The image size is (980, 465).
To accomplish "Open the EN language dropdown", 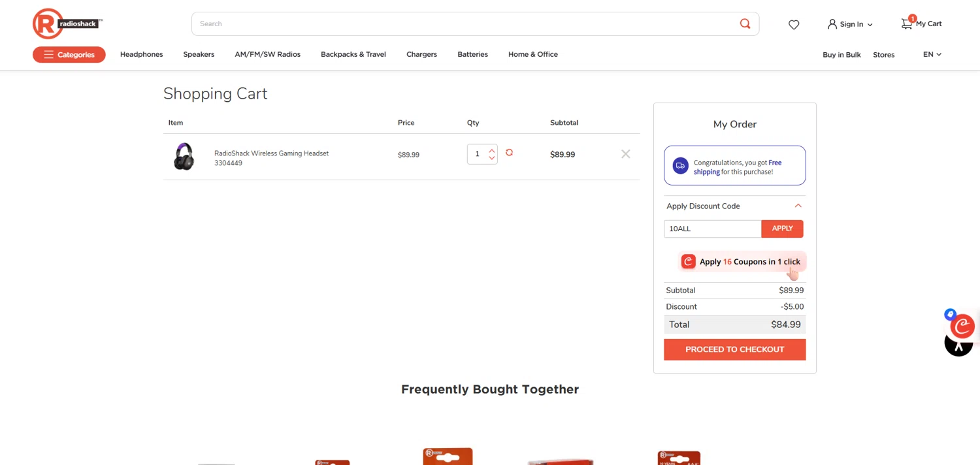I will pyautogui.click(x=932, y=54).
